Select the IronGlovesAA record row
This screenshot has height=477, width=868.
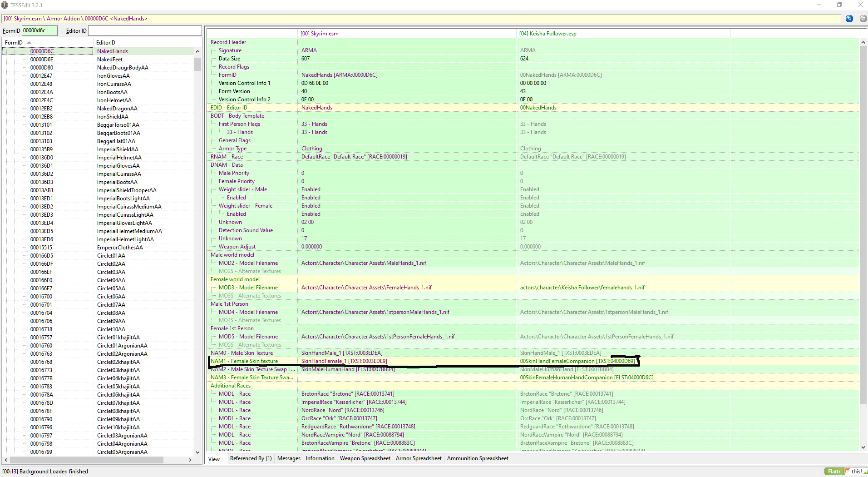click(98, 76)
